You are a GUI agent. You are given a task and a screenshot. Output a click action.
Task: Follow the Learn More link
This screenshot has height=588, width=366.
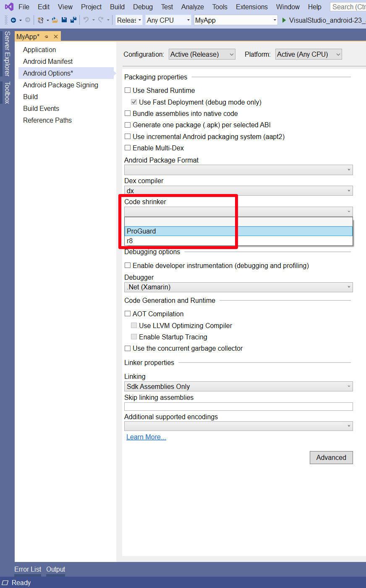[146, 437]
